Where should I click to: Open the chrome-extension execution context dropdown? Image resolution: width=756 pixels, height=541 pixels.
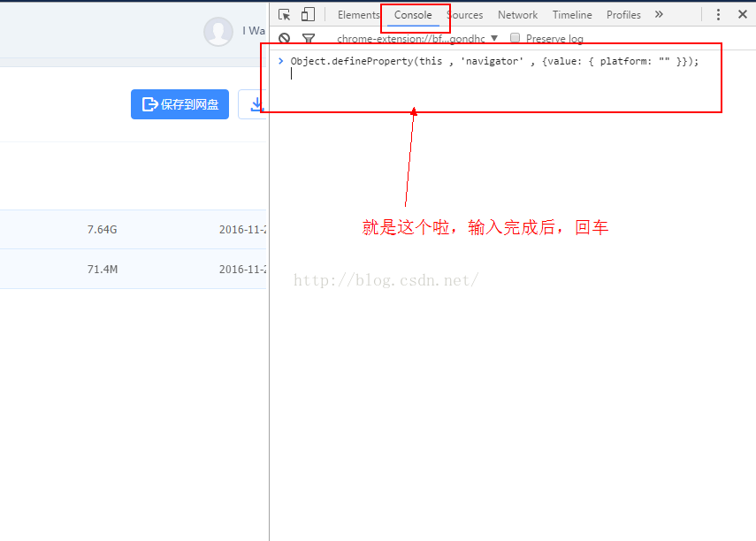tap(417, 39)
